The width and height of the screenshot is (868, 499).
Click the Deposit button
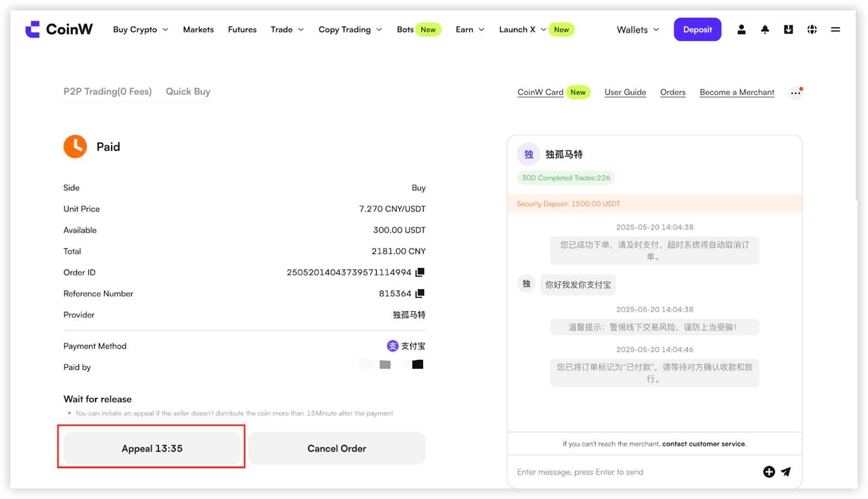point(697,29)
